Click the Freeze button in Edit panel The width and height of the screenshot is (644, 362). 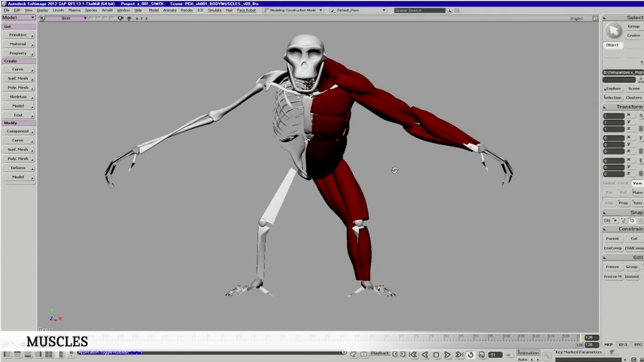coord(612,267)
